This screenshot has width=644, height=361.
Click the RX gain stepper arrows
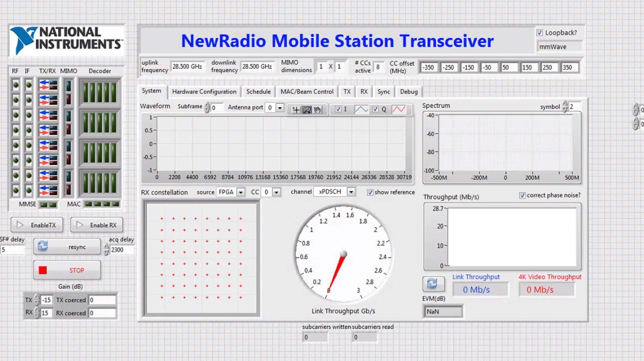pos(37,313)
